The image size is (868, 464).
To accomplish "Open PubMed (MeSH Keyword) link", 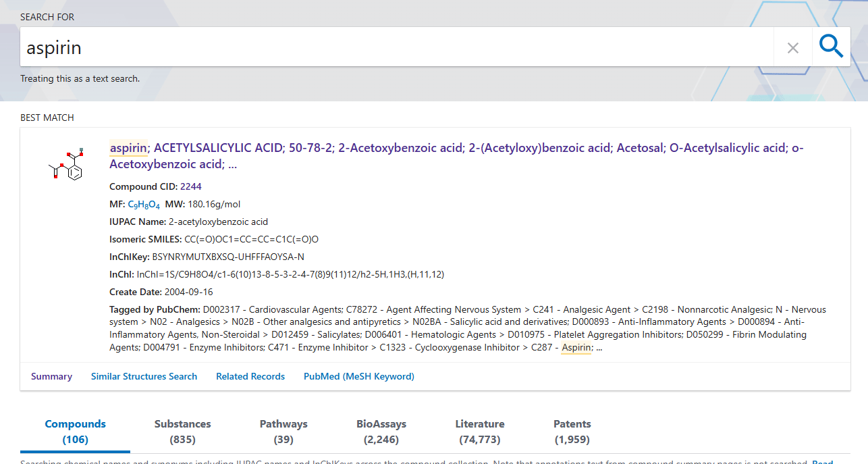I will pos(359,376).
